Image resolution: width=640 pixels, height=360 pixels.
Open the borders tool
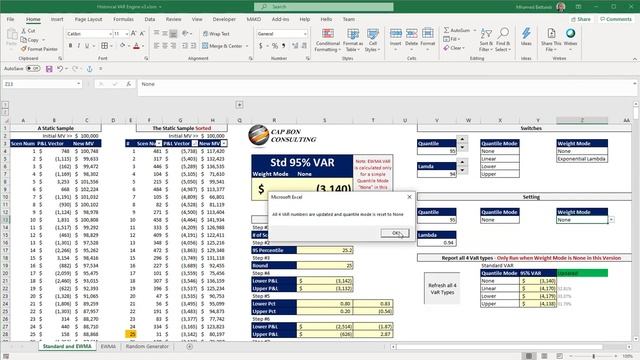point(104,46)
